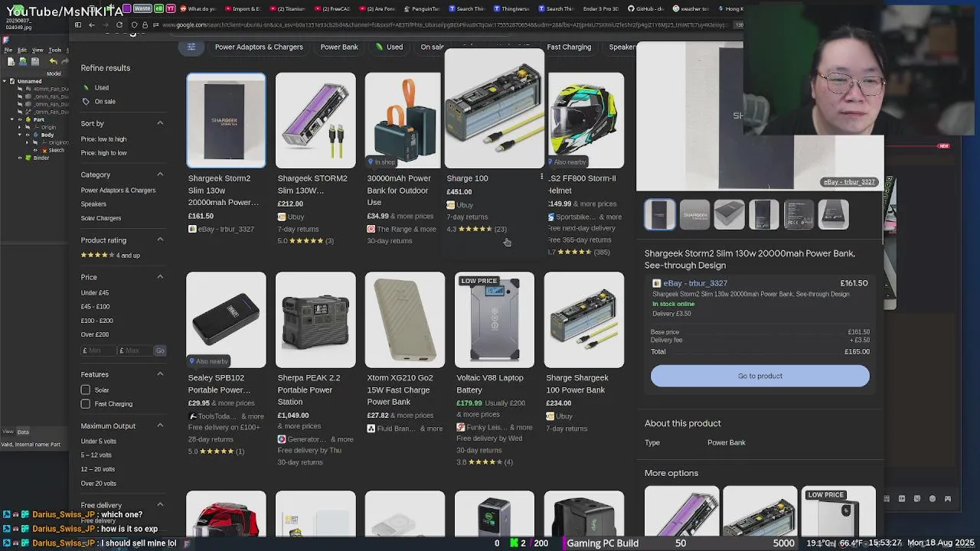Collapse the Product rating section
This screenshot has width=980, height=551.
160,240
